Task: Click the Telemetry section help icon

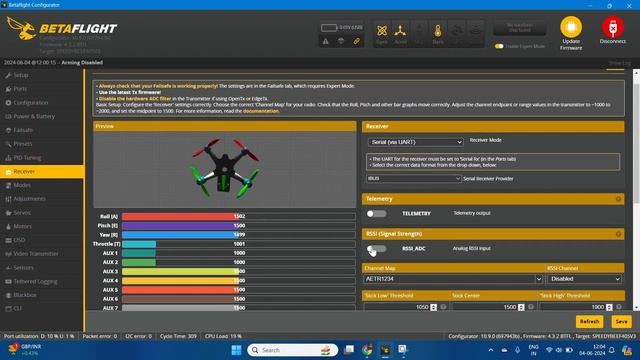Action: (x=618, y=199)
